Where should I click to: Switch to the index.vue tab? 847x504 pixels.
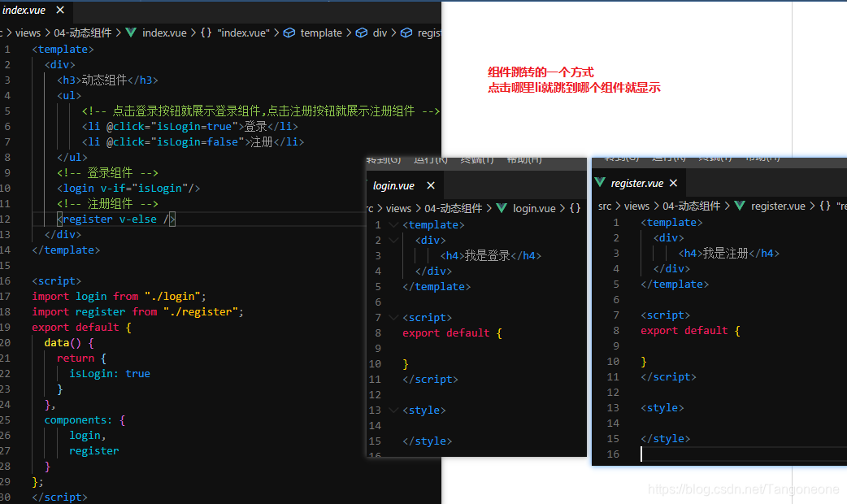click(24, 10)
